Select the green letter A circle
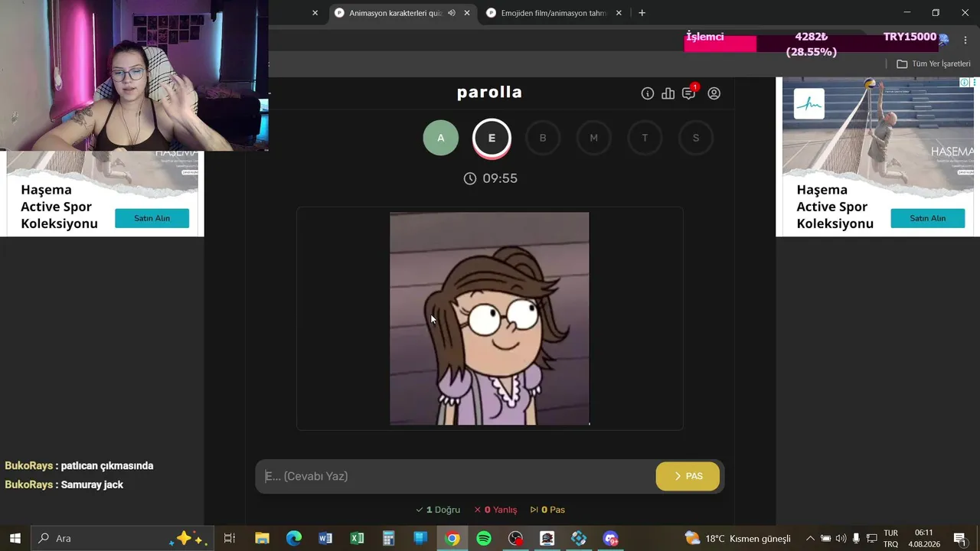This screenshot has height=551, width=980. [441, 138]
